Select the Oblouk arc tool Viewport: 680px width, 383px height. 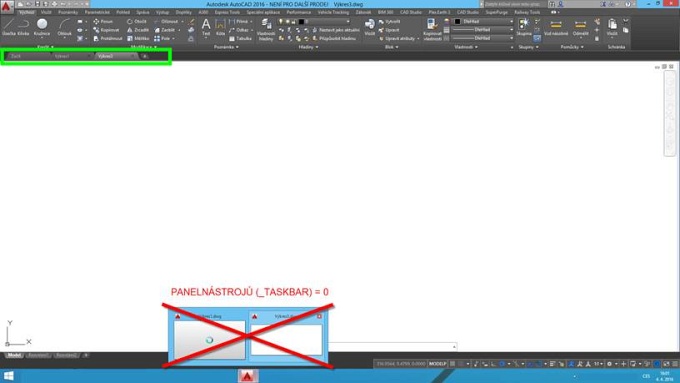tap(65, 27)
